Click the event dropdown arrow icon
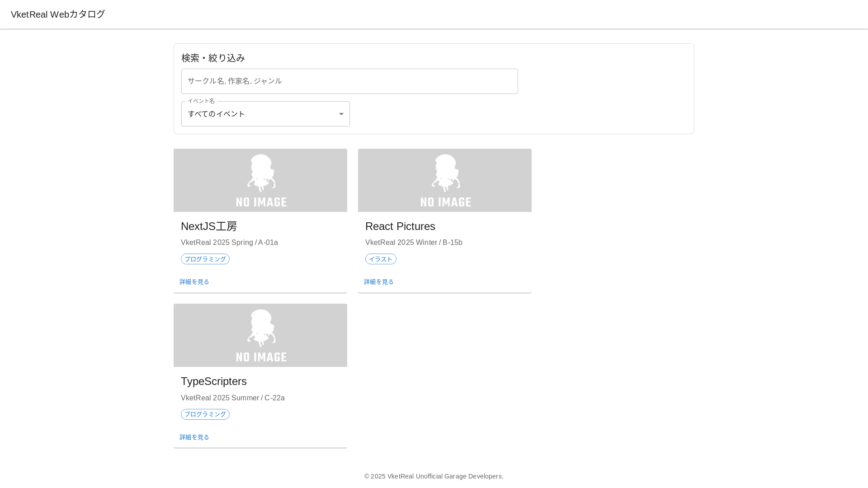This screenshot has width=868, height=488. point(341,114)
